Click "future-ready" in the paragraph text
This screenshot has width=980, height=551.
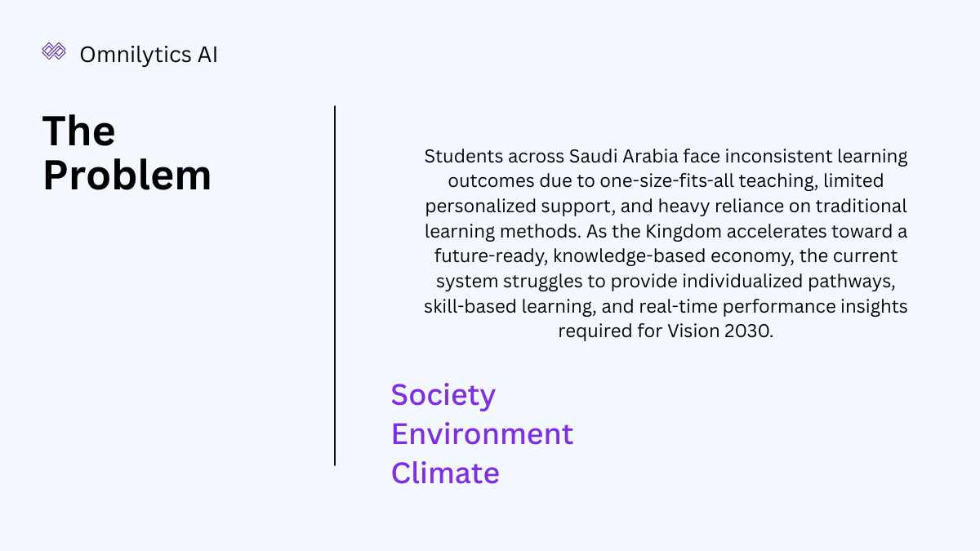click(489, 256)
